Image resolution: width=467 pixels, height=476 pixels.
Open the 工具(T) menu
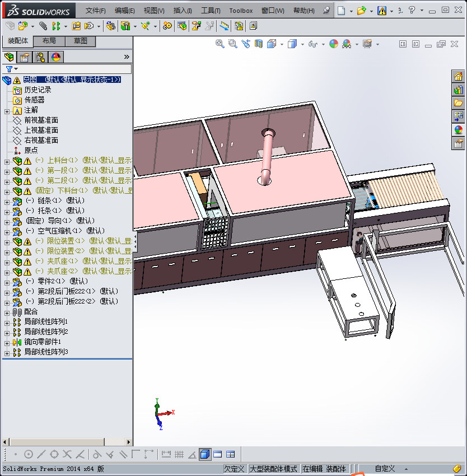coord(211,11)
